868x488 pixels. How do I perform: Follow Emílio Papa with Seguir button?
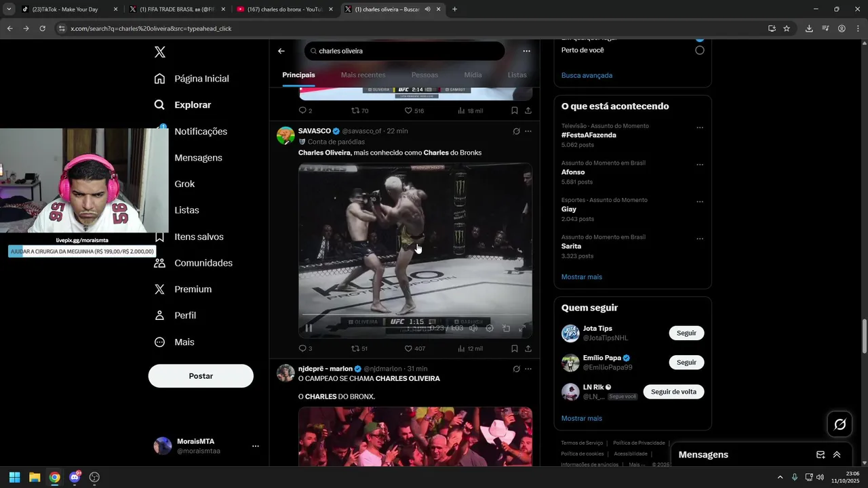click(x=686, y=363)
